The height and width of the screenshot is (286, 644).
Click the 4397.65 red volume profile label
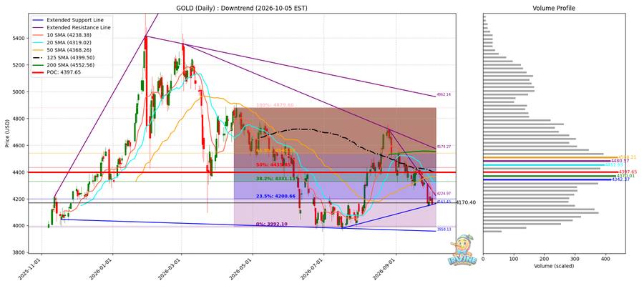coord(628,172)
